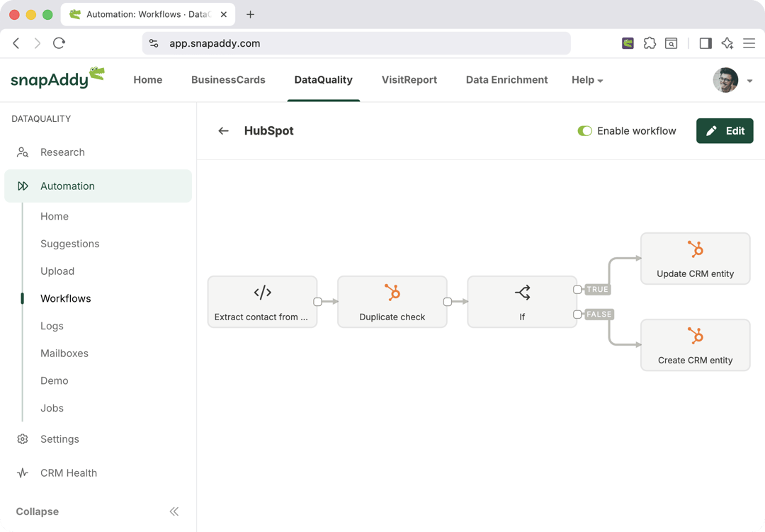Open Settings gear in the sidebar
Image resolution: width=765 pixels, height=532 pixels.
[x=23, y=439]
